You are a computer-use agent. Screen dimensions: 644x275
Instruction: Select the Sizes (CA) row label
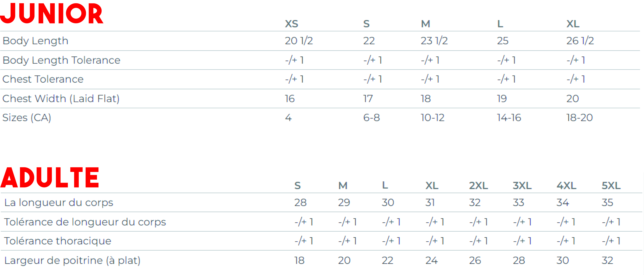[27, 118]
